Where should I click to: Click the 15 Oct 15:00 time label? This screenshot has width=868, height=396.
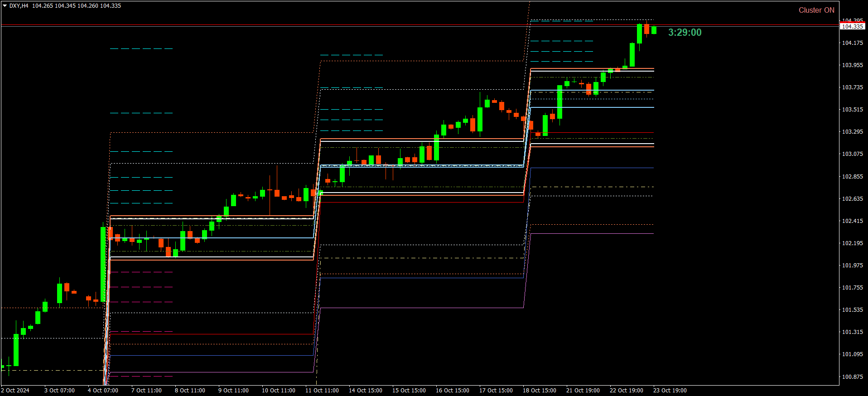(409, 391)
